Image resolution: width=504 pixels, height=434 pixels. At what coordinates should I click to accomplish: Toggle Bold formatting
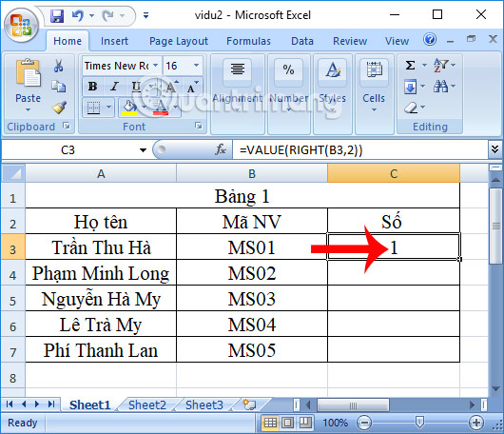pyautogui.click(x=92, y=87)
